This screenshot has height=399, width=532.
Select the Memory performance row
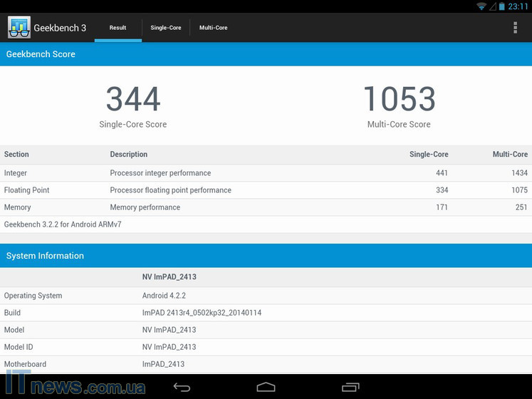pos(266,207)
